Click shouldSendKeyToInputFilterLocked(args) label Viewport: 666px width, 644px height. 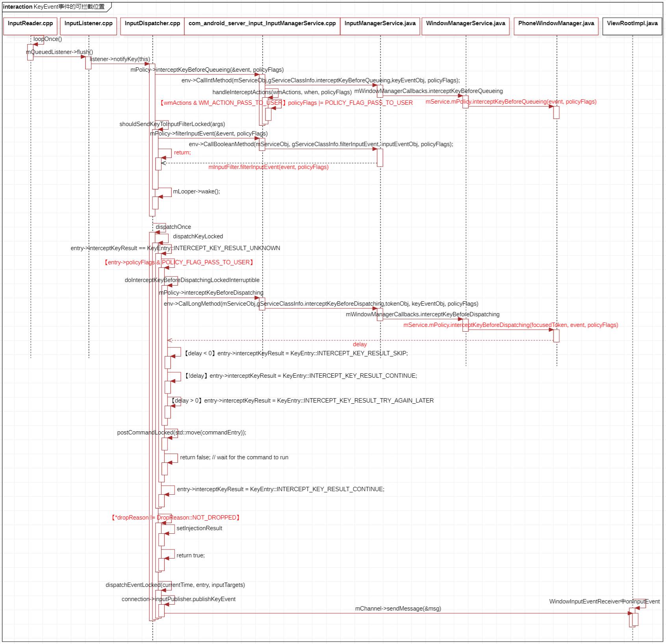tap(172, 124)
